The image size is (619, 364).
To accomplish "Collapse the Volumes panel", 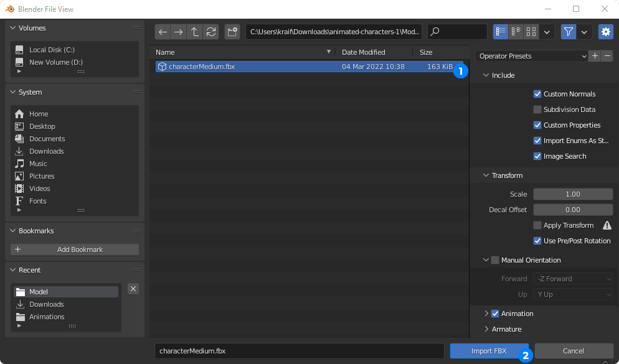I will click(13, 28).
